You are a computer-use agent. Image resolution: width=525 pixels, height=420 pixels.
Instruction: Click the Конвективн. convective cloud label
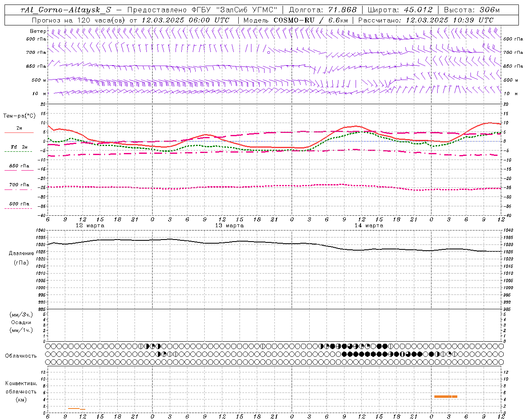point(21,383)
